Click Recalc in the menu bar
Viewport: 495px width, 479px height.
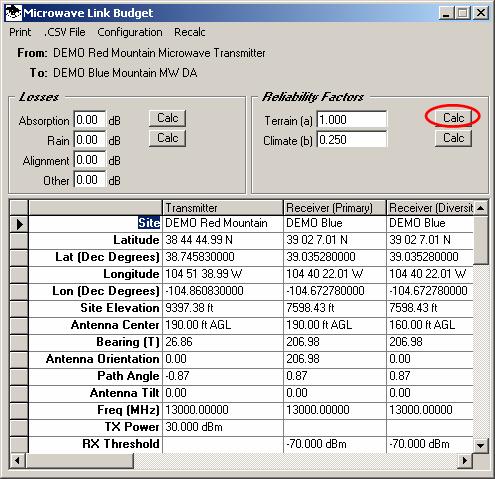(190, 32)
